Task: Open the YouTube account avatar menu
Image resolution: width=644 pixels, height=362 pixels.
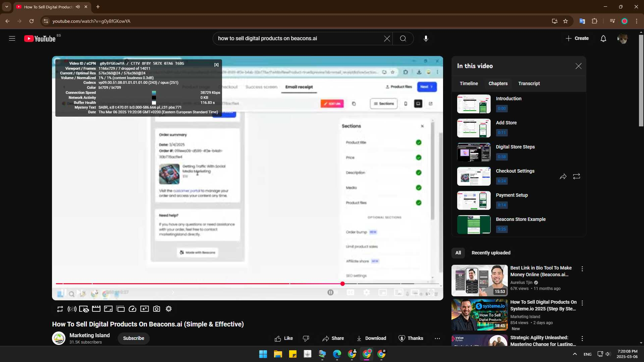Action: [623, 39]
